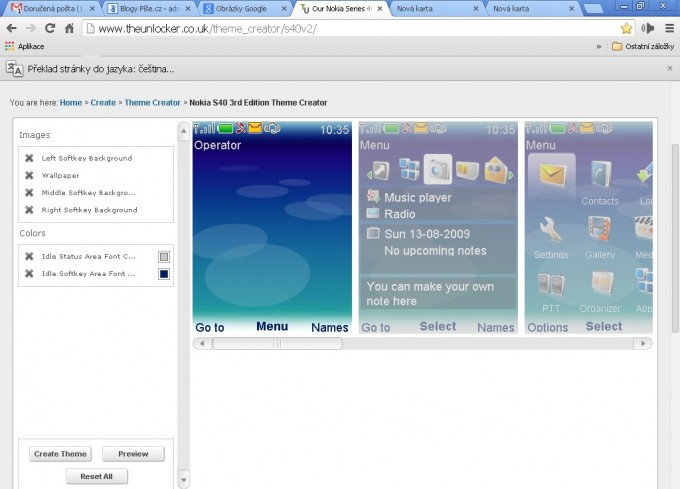
Task: Remove the Idle Status Area Font color entry
Action: 29,256
